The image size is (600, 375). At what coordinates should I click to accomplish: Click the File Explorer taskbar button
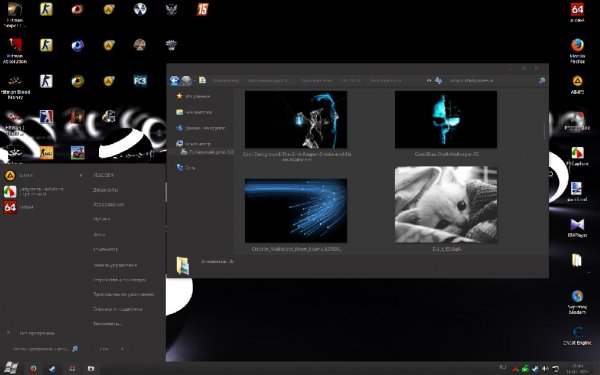tap(91, 368)
